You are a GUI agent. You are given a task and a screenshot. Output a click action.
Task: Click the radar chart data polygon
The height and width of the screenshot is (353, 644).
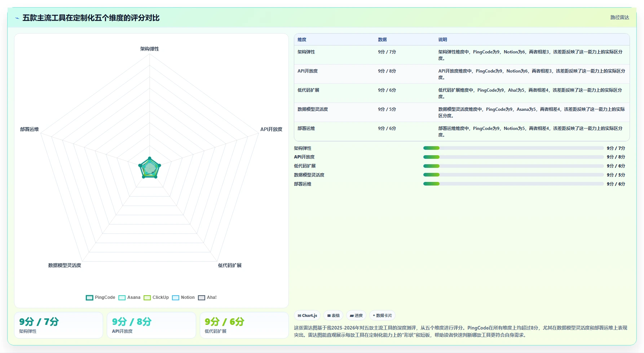click(150, 168)
